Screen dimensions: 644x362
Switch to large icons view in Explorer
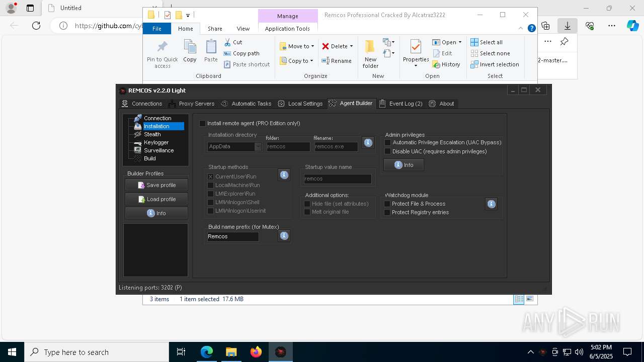click(529, 299)
